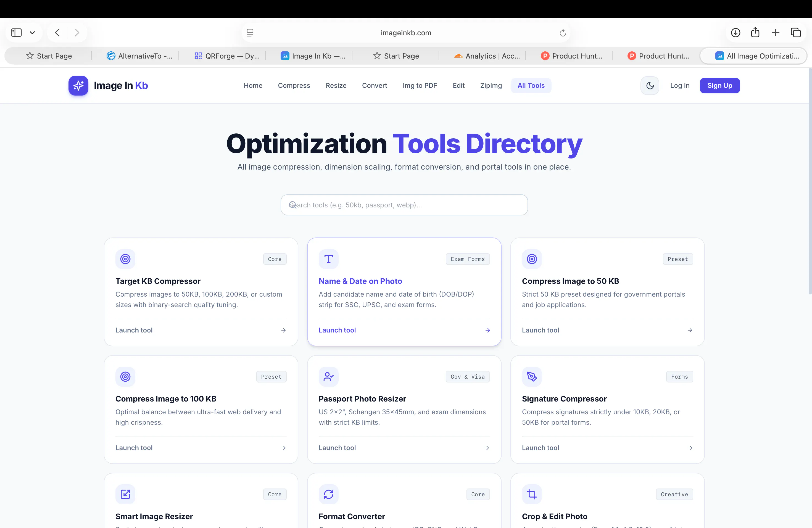
Task: Open the Resize nav item
Action: 336,86
